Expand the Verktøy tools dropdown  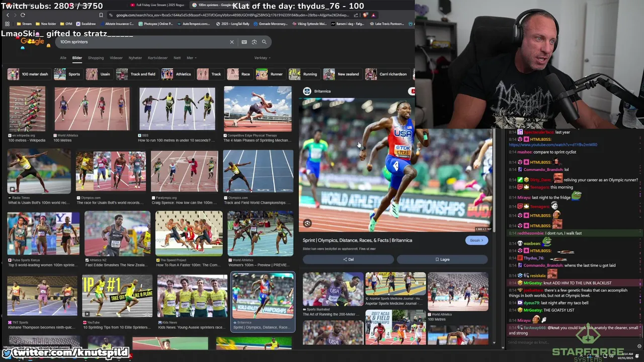pos(262,58)
